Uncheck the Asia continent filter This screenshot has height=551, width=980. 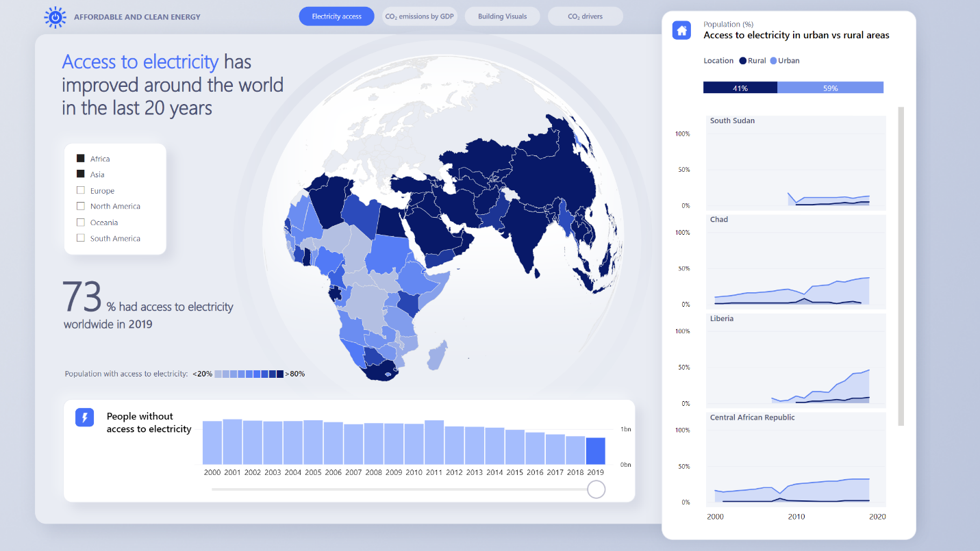coord(81,175)
